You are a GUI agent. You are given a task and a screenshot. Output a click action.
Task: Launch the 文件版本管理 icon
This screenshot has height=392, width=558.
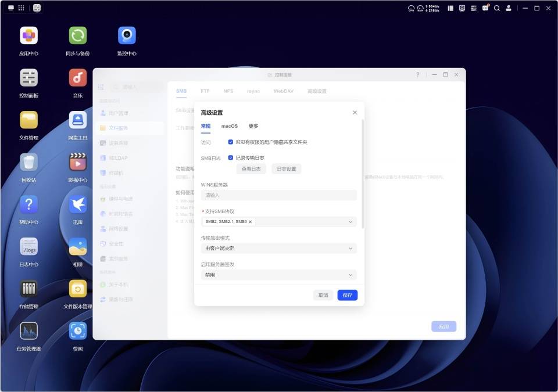(78, 289)
